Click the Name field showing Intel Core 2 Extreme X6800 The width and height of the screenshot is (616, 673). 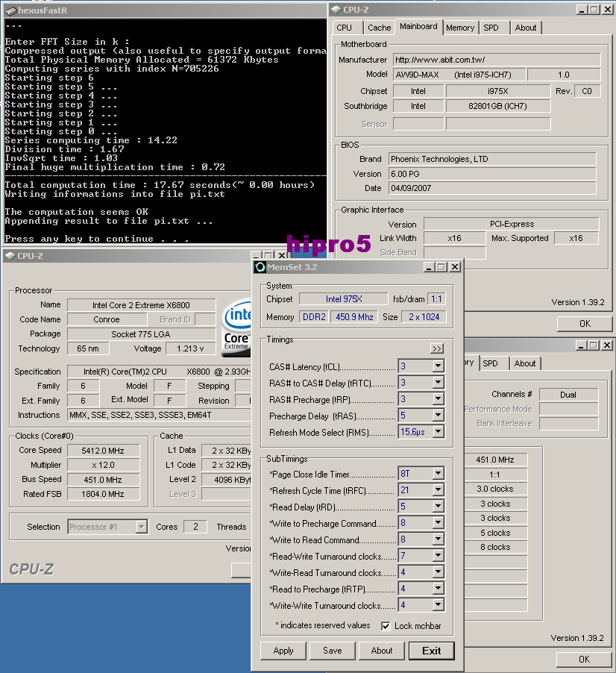point(141,305)
